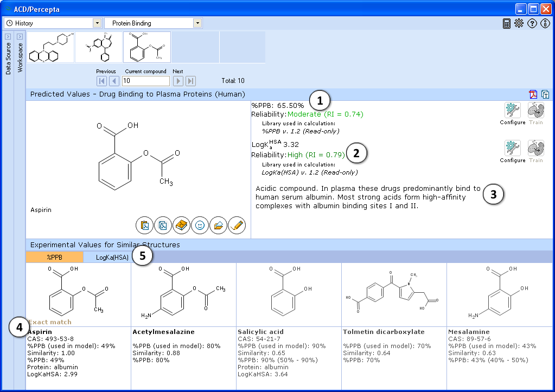Viewport: 555px width, 392px height.
Task: Go to next compound
Action: (x=178, y=81)
